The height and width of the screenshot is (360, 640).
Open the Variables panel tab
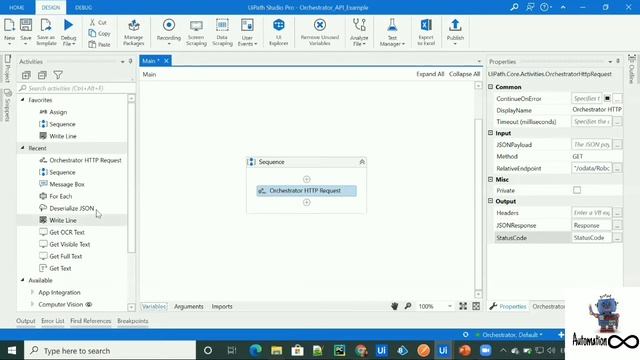(154, 306)
